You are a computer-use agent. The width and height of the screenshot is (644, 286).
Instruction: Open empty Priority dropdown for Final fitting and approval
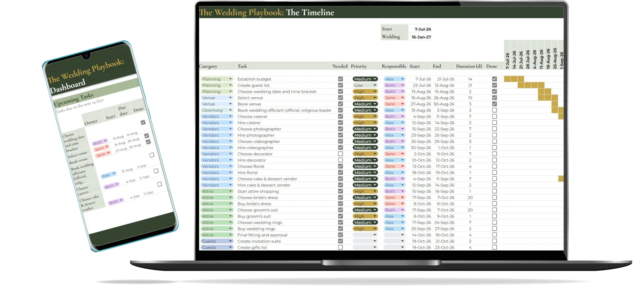click(365, 235)
